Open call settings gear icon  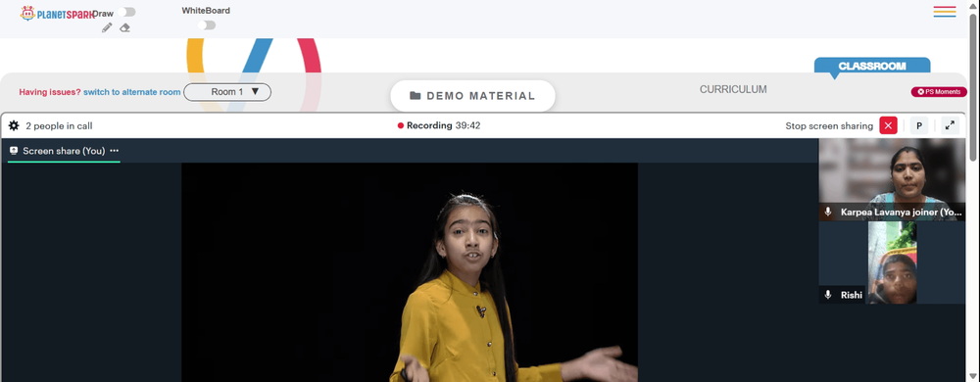point(14,125)
